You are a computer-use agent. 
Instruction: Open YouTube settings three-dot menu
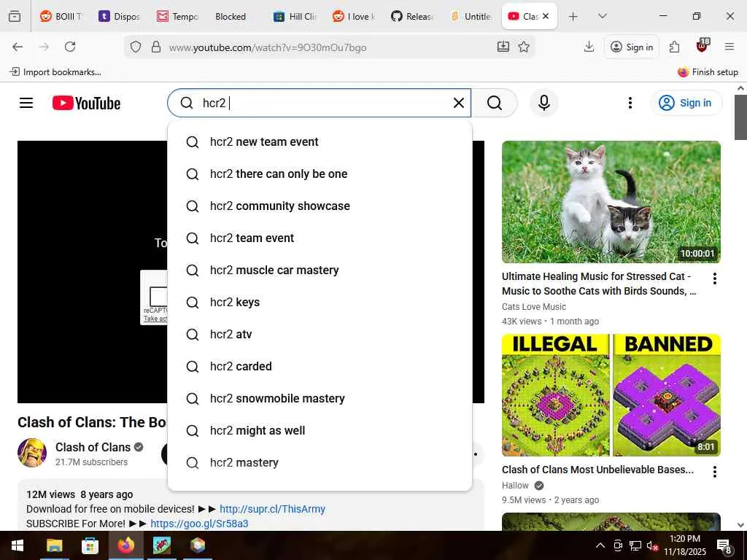[x=630, y=103]
